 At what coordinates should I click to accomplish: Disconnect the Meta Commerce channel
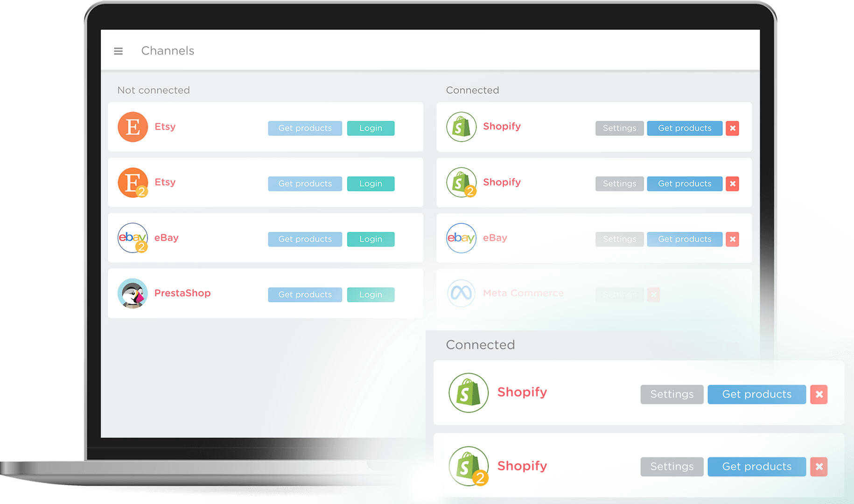(x=654, y=294)
